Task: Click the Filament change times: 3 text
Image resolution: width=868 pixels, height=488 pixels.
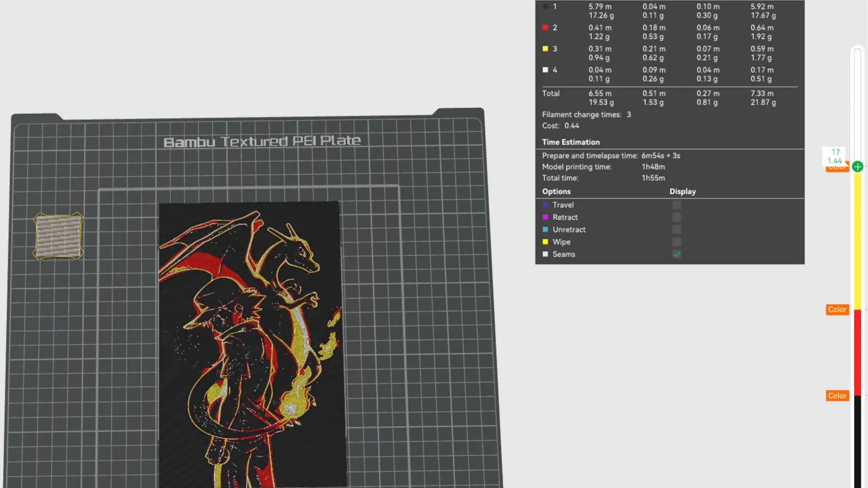Action: (x=586, y=114)
